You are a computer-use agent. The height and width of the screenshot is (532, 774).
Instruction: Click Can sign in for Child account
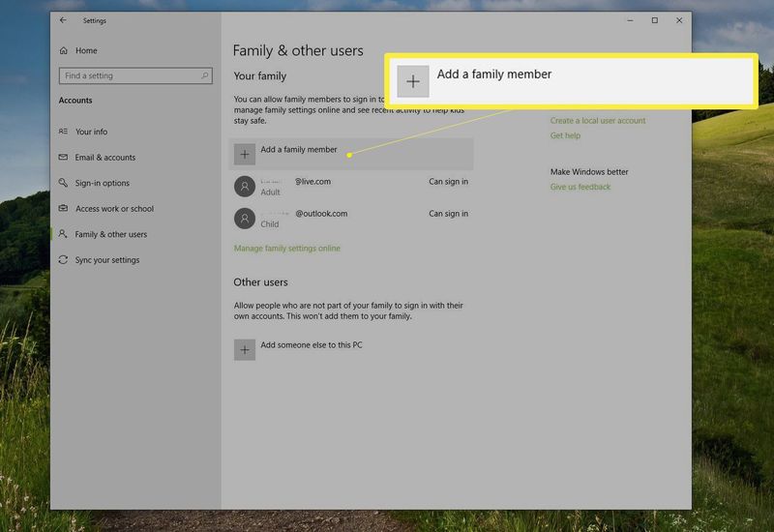pos(448,214)
